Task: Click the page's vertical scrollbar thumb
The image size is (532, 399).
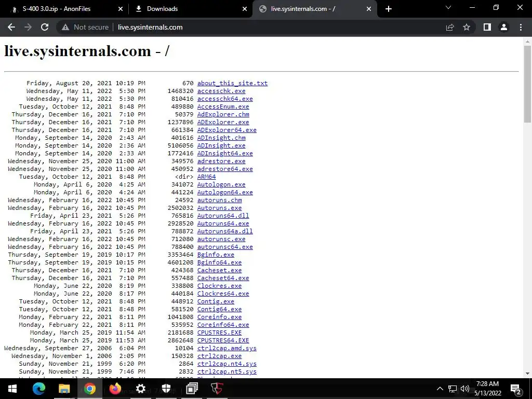Action: click(x=527, y=84)
